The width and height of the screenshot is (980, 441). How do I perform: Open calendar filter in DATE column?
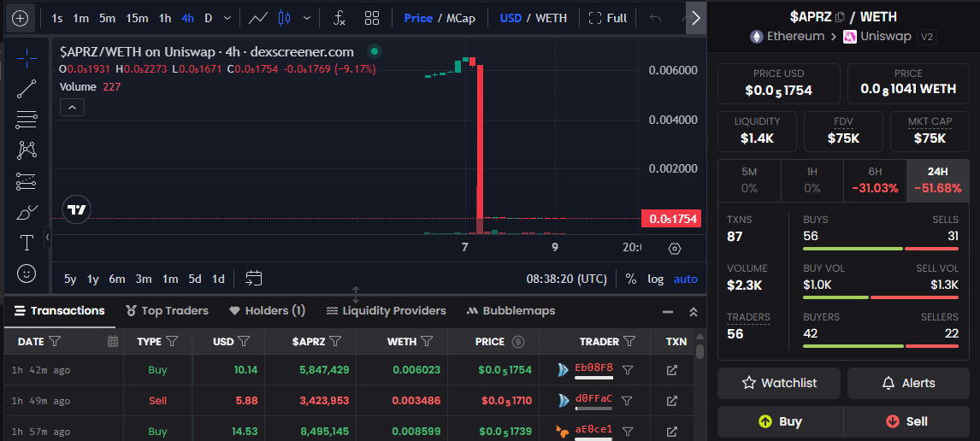coord(113,342)
